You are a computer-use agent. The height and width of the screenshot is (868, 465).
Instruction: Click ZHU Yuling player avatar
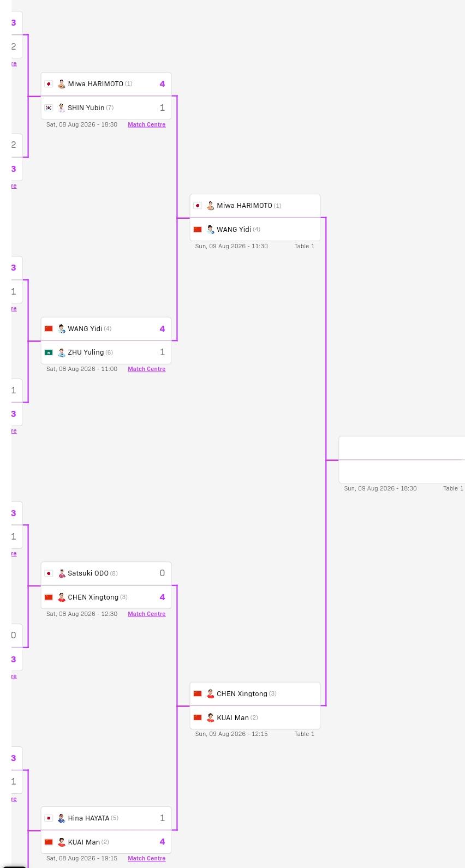pos(62,352)
